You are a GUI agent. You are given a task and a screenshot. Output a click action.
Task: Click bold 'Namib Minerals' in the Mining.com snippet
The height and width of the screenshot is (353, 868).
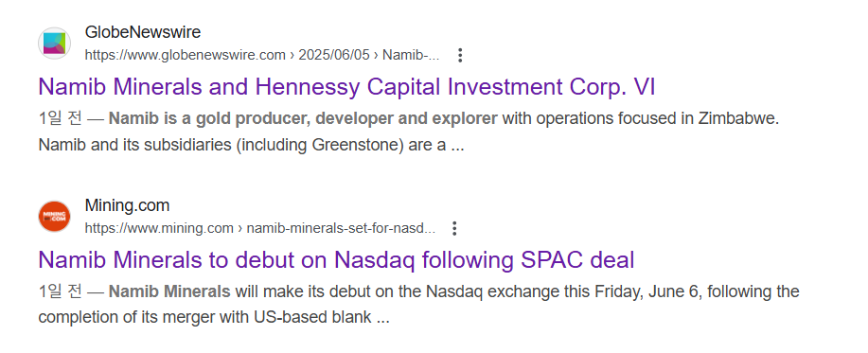pyautogui.click(x=169, y=291)
